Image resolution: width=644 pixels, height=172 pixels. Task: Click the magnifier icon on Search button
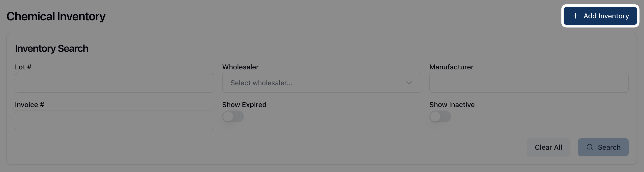tap(590, 147)
